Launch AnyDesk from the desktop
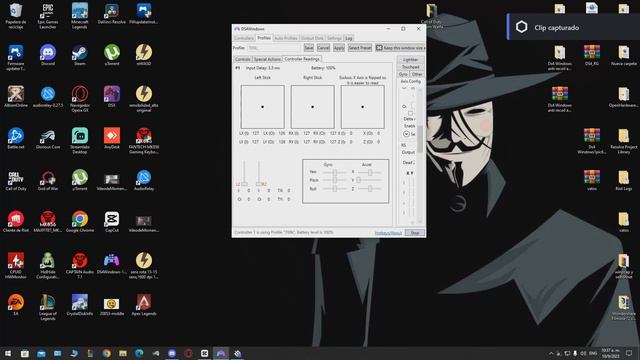Viewport: 640px width, 360px height. point(111,138)
